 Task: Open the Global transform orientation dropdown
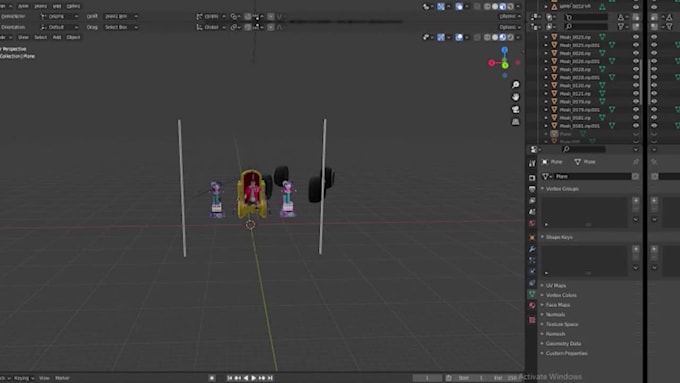(211, 27)
